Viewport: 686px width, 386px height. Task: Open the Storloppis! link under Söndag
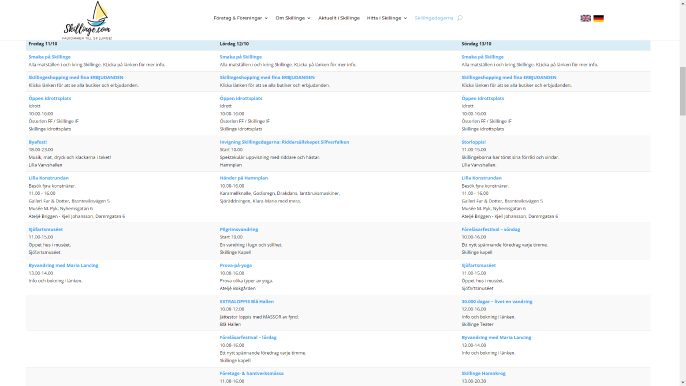coord(473,142)
